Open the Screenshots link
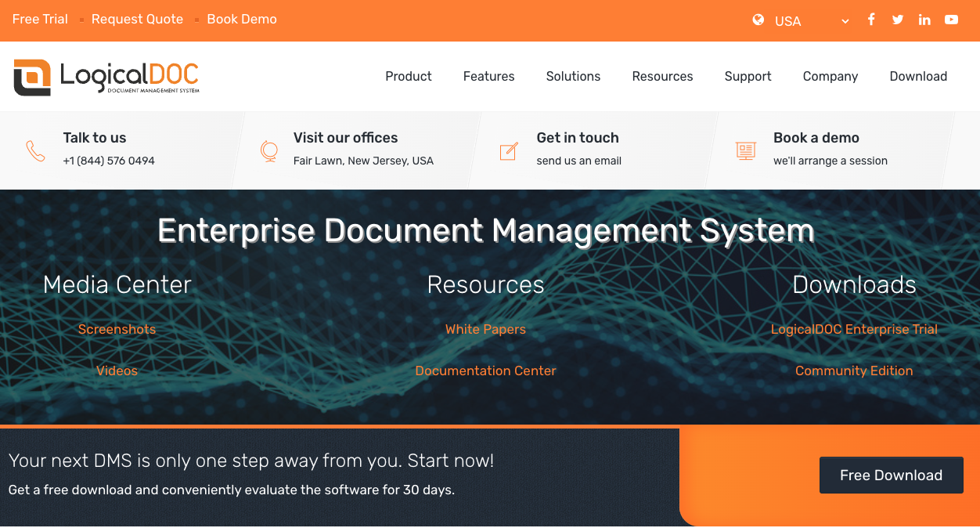This screenshot has height=528, width=980. (117, 329)
